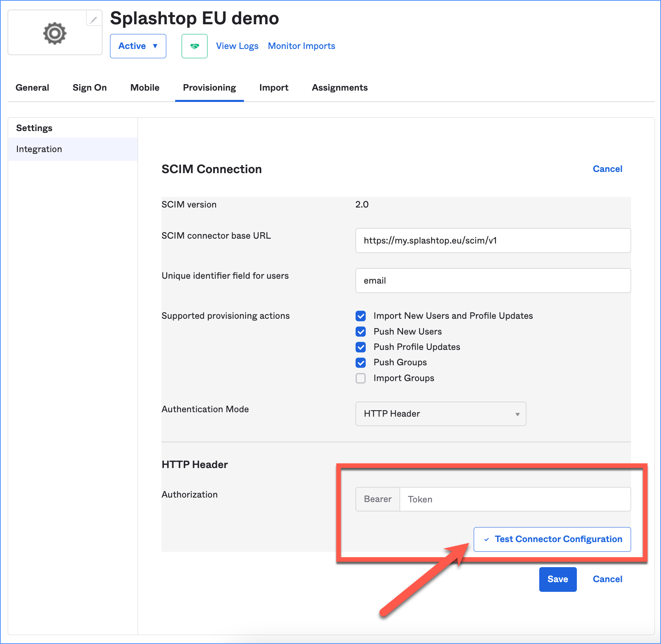Select the Provisioning tab
The width and height of the screenshot is (661, 644).
coord(210,88)
